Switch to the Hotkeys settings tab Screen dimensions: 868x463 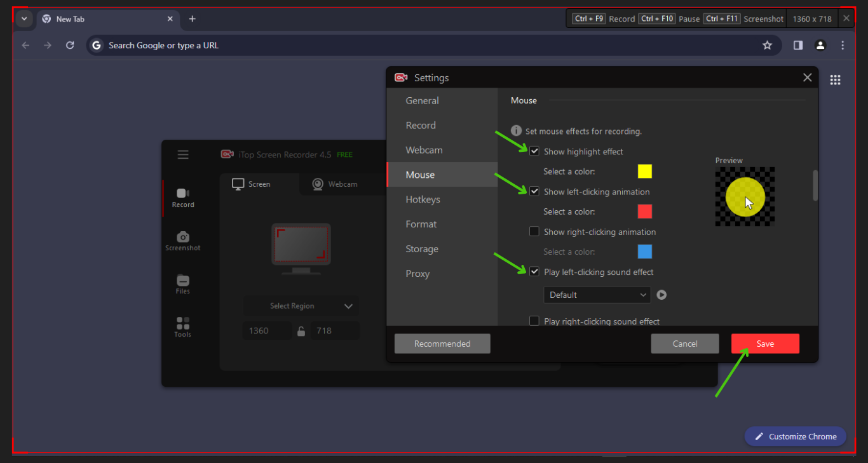(423, 199)
